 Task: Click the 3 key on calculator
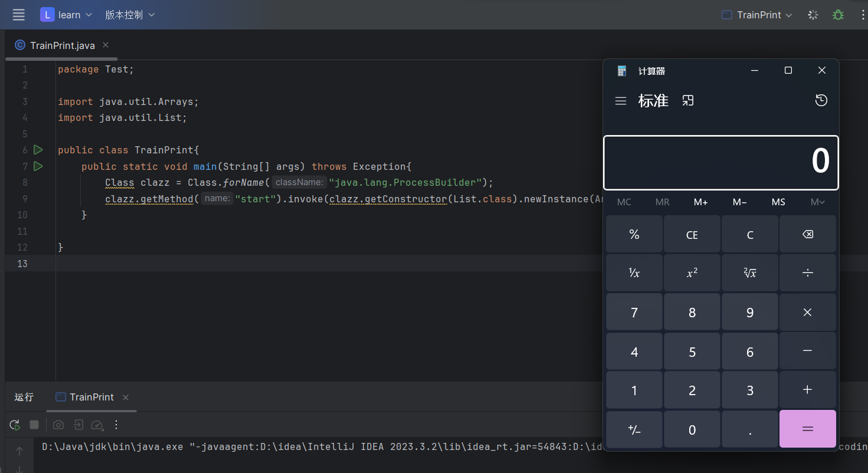pos(750,390)
